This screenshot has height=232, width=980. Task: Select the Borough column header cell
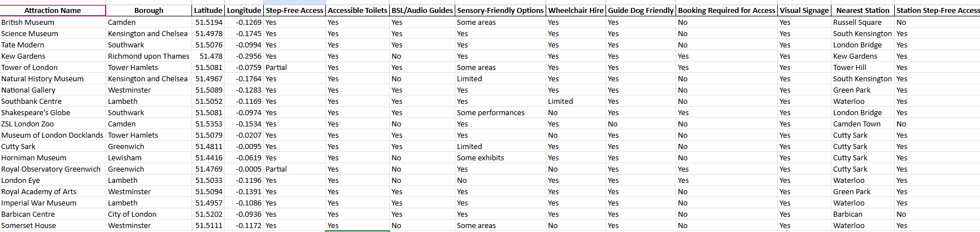click(149, 11)
